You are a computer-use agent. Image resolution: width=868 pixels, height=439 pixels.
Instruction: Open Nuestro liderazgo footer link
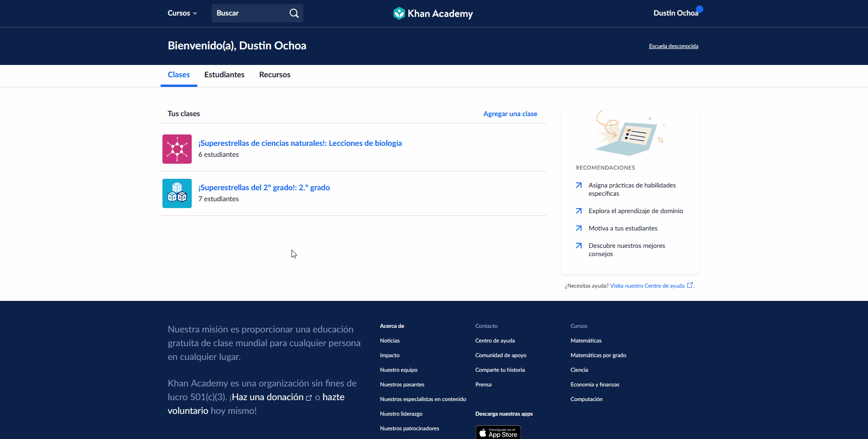pos(401,414)
